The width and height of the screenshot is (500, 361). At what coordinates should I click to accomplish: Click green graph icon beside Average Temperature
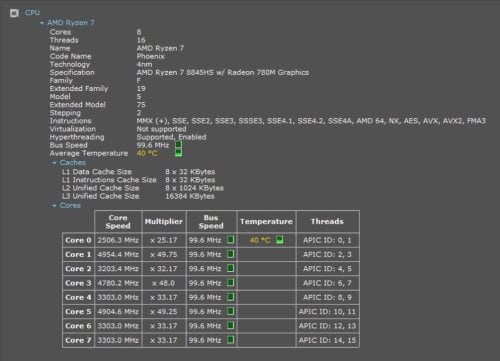click(x=179, y=153)
